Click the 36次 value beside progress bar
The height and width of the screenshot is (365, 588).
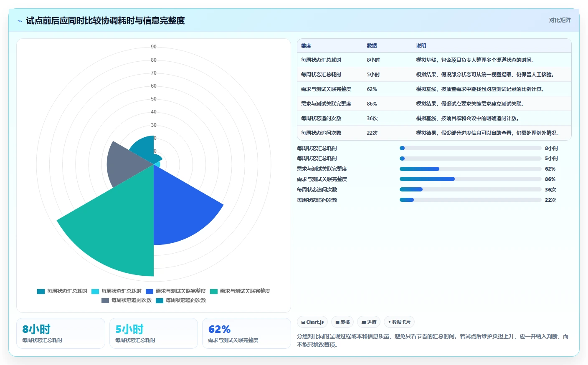click(550, 190)
